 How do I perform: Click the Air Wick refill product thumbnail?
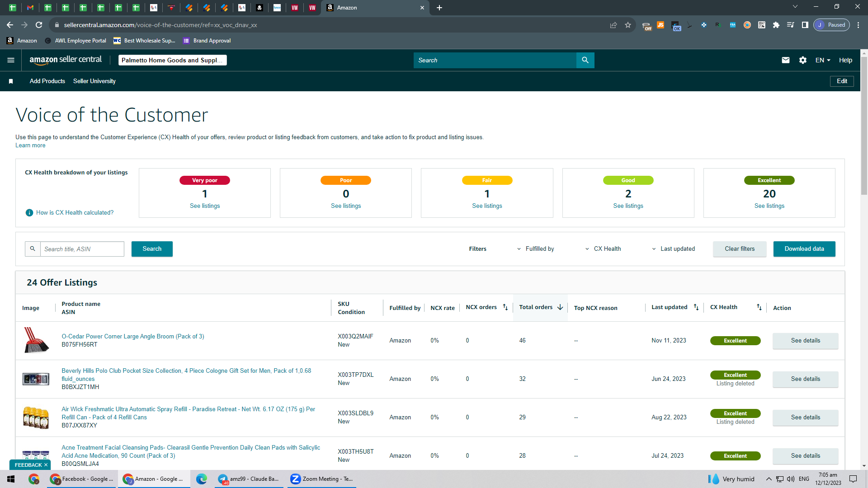[36, 418]
